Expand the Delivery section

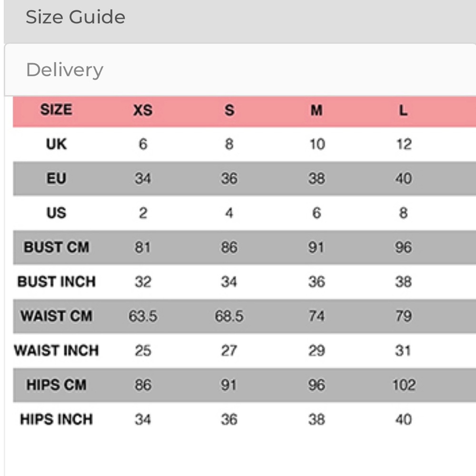point(65,70)
